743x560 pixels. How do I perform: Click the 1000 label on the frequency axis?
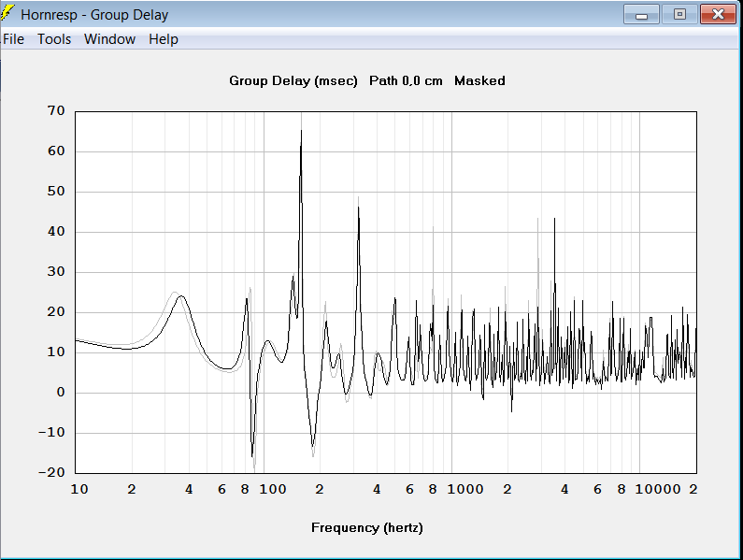[465, 489]
